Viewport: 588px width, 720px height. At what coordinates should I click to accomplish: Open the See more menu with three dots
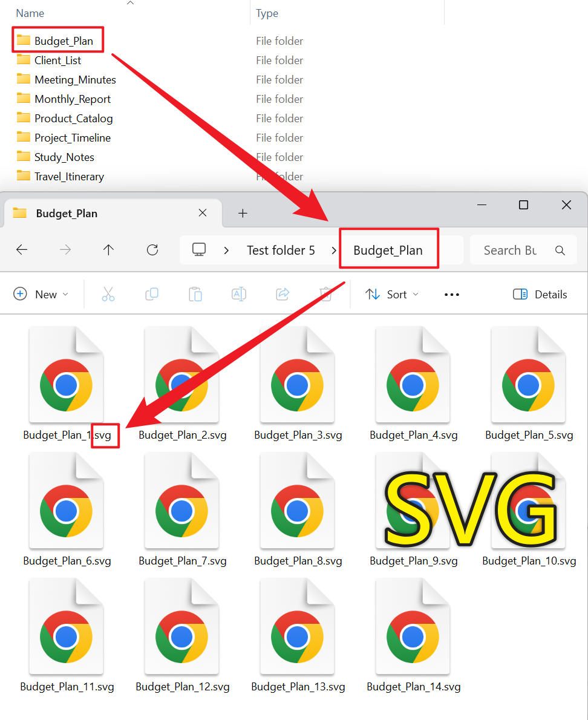click(451, 294)
